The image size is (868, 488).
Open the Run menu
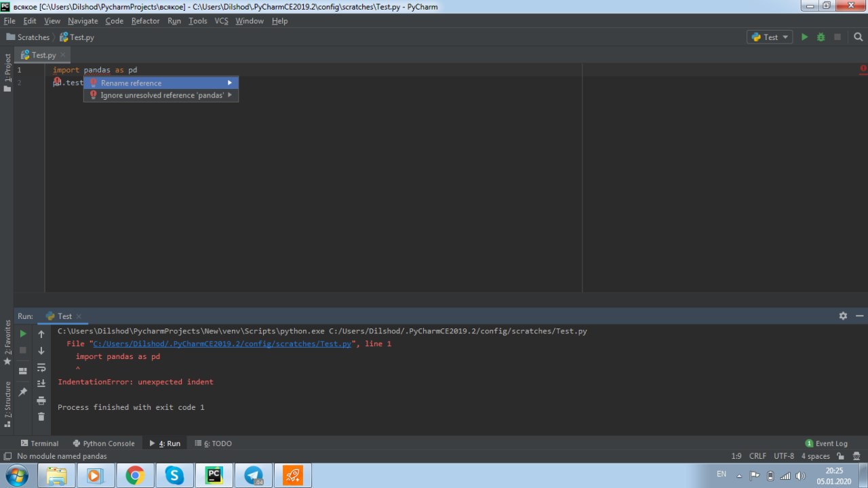pyautogui.click(x=174, y=21)
